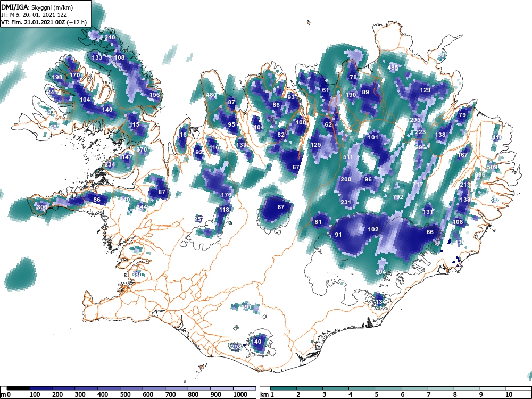Click the darkest blue 100–200 m legend swatch
532x399 pixels.
[x=41, y=388]
